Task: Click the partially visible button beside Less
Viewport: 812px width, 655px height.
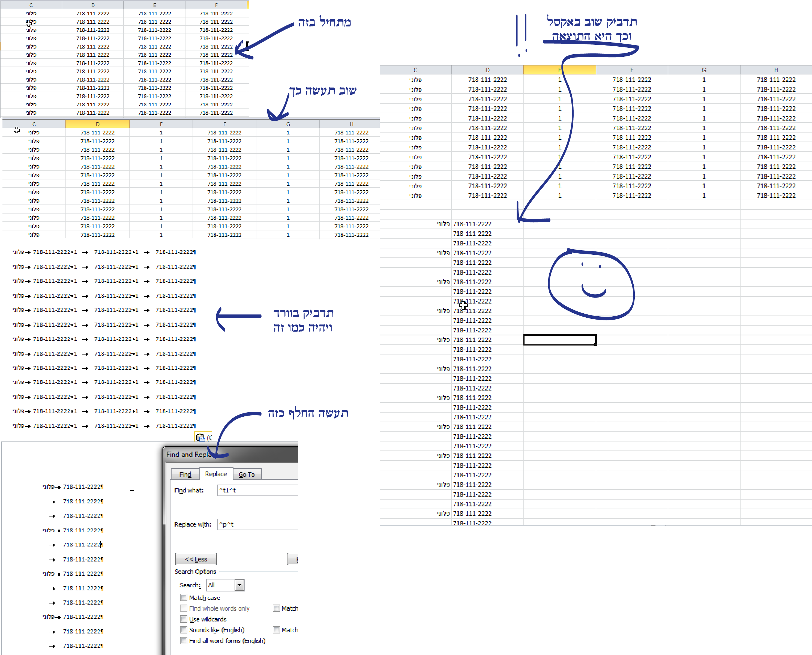Action: [x=293, y=559]
